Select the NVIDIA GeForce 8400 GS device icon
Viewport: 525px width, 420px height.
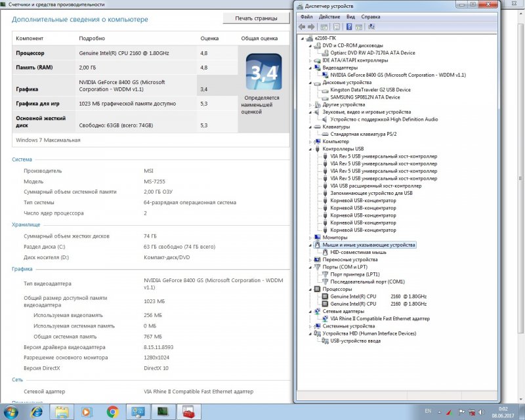click(325, 75)
